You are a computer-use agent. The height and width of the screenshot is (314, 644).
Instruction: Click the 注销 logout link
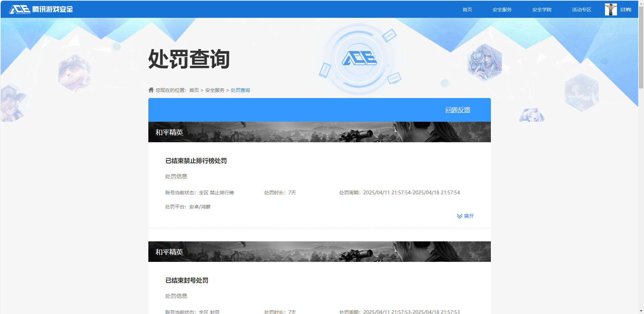point(626,10)
